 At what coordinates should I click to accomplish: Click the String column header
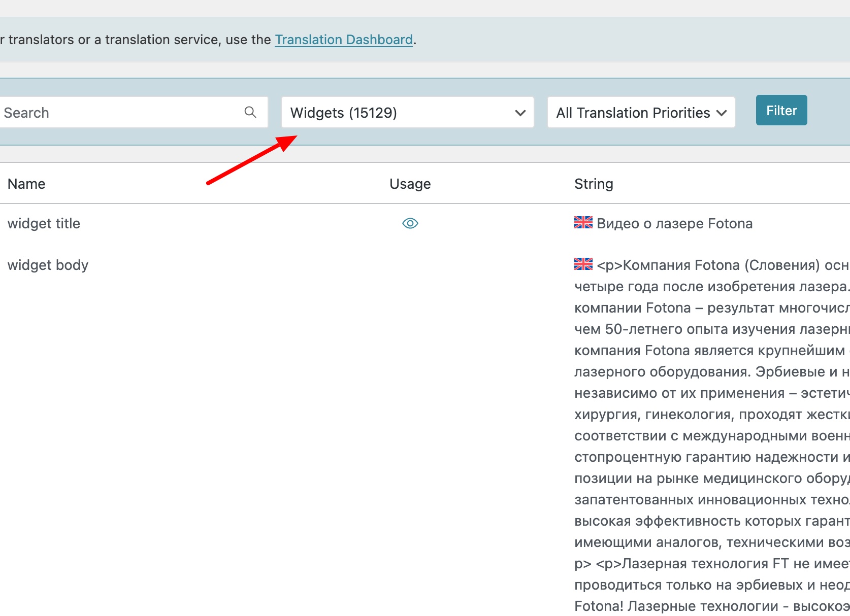594,184
